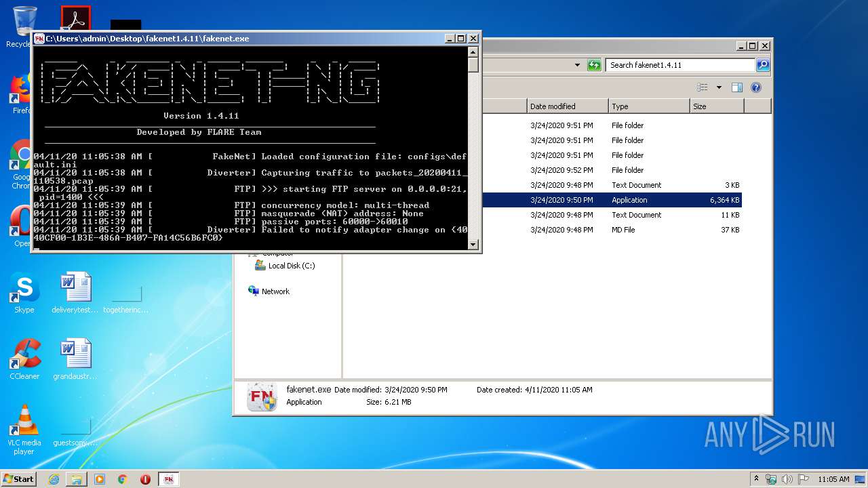The image size is (868, 488).
Task: Launch Skype from the desktop
Action: point(24,293)
